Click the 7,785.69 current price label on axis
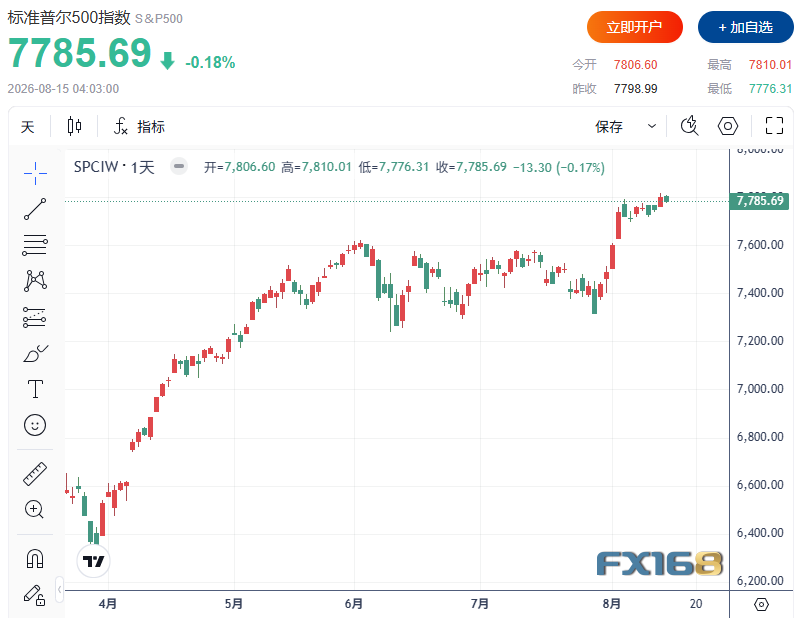This screenshot has height=618, width=803. tap(759, 200)
